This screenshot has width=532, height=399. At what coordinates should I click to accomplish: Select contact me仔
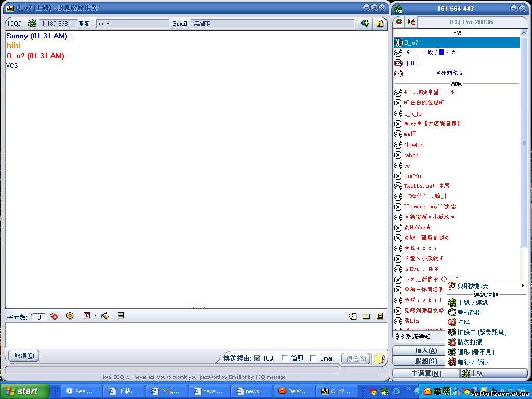pos(456,134)
